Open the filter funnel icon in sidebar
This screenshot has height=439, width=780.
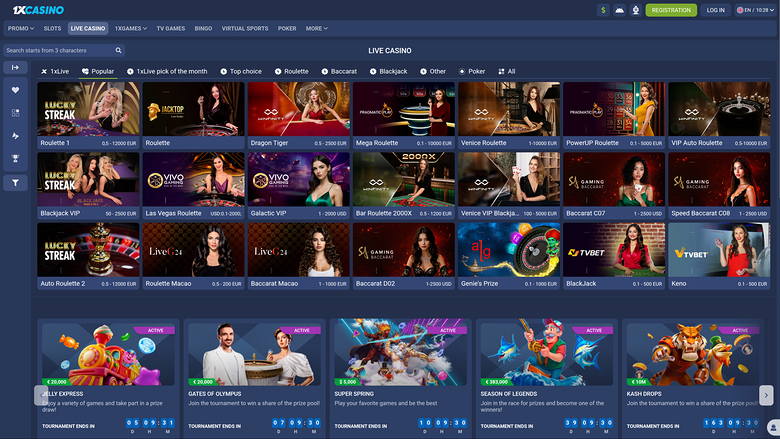pyautogui.click(x=15, y=183)
